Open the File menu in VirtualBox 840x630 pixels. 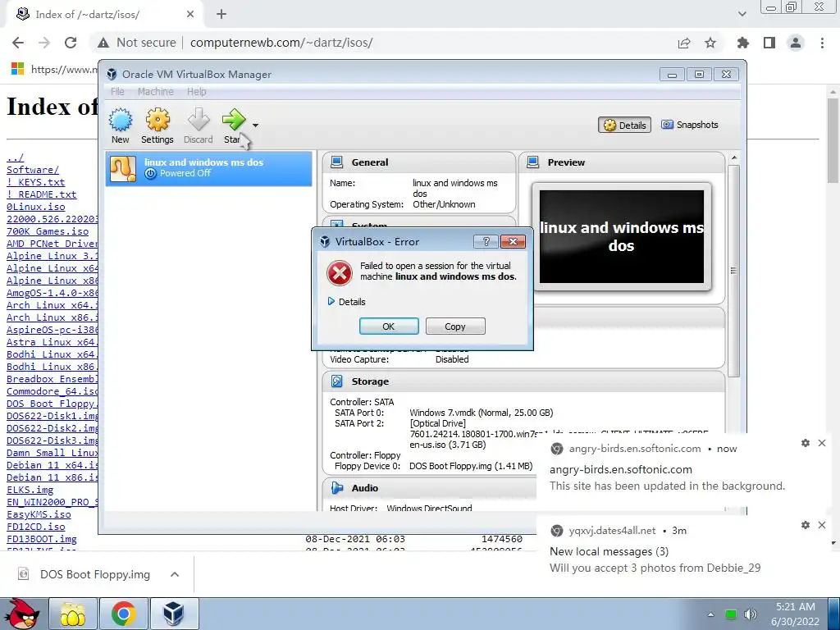[117, 92]
